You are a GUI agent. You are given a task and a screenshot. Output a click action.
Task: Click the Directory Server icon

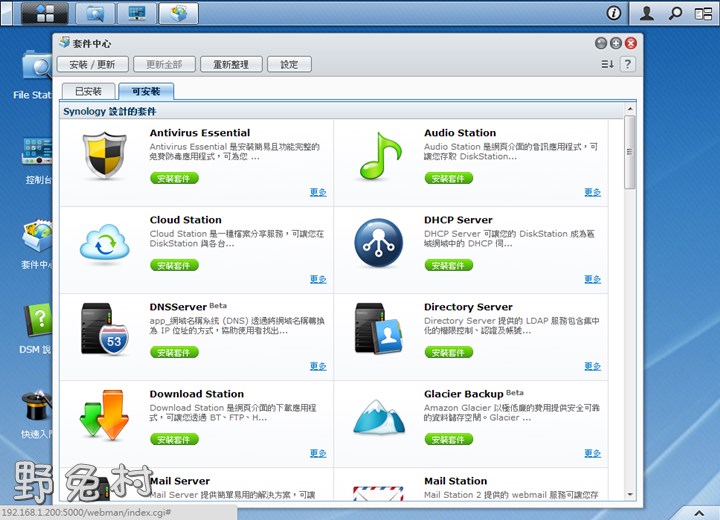379,328
